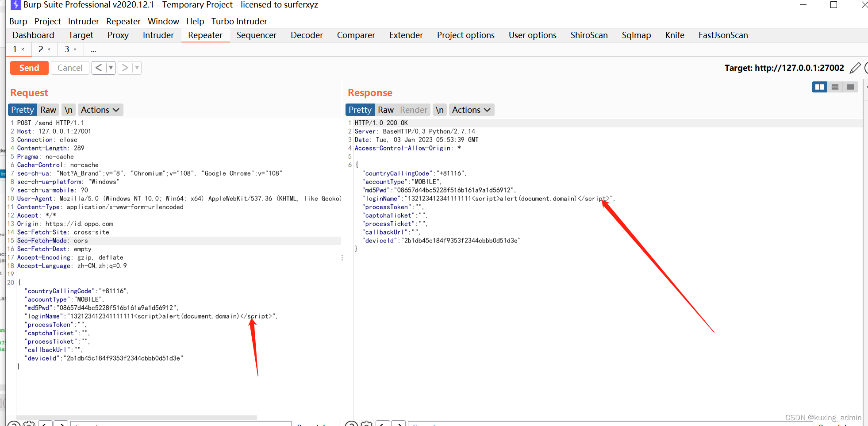Open Actions dropdown in Request panel
This screenshot has height=426, width=868.
pyautogui.click(x=100, y=110)
